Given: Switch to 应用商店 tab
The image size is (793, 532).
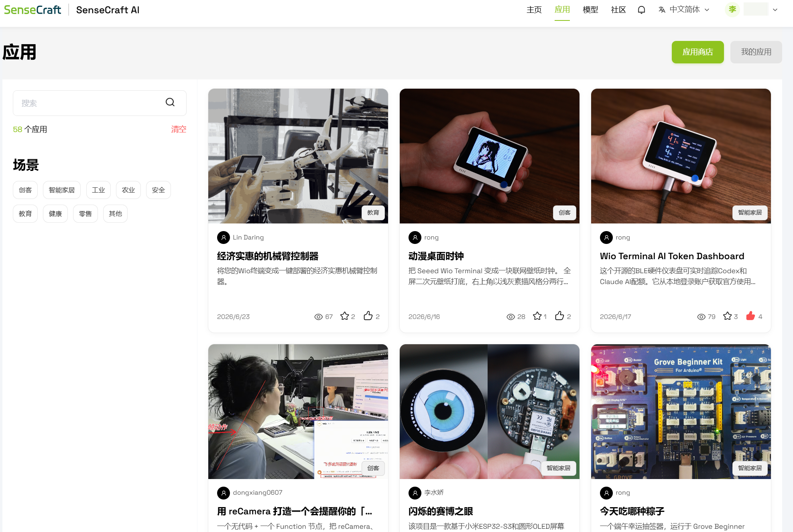Looking at the screenshot, I should 698,52.
